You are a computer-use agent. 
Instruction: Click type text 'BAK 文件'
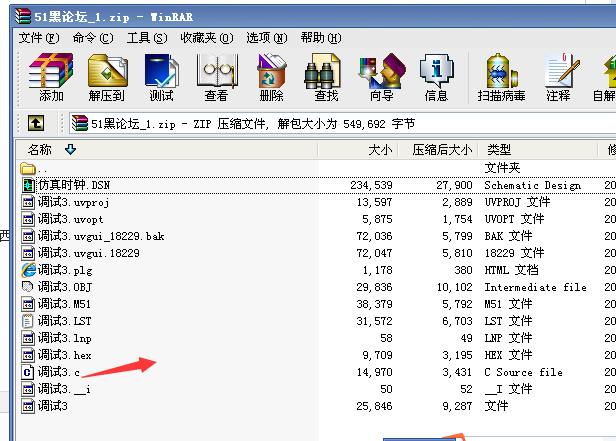508,236
